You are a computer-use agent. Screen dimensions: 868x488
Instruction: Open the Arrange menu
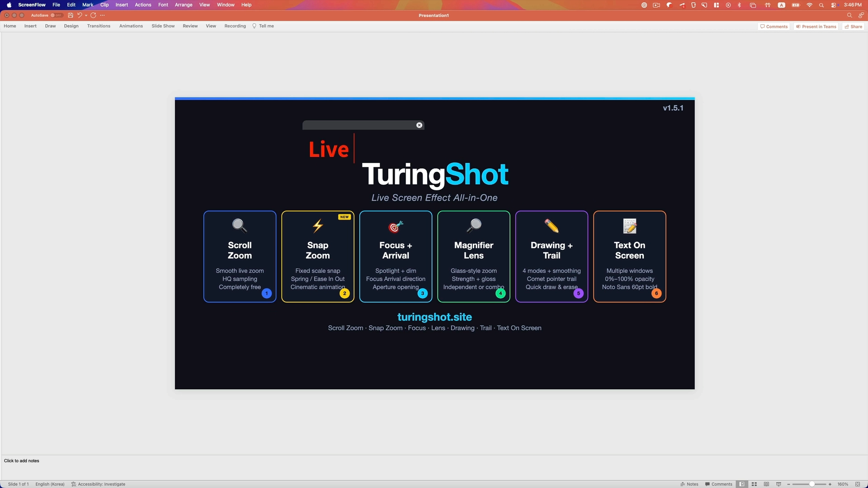point(184,5)
